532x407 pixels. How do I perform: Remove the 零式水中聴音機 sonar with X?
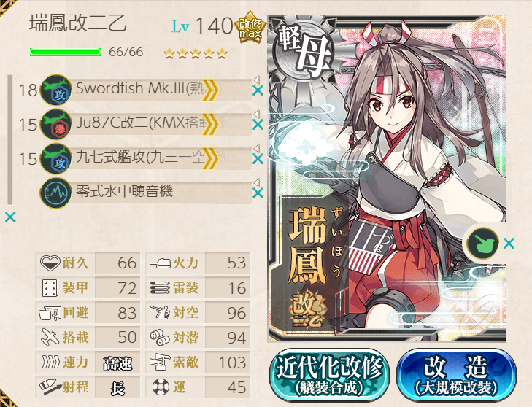tap(258, 193)
